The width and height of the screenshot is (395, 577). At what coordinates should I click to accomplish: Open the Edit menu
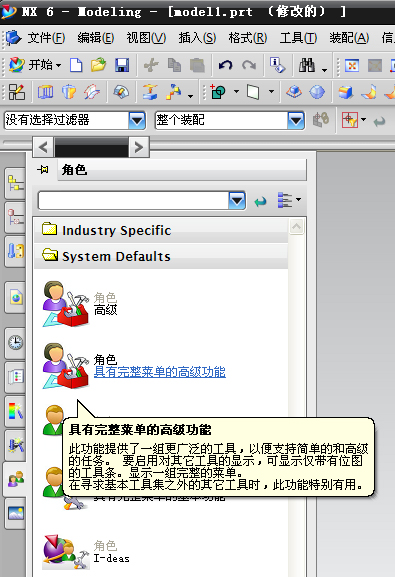coord(96,38)
